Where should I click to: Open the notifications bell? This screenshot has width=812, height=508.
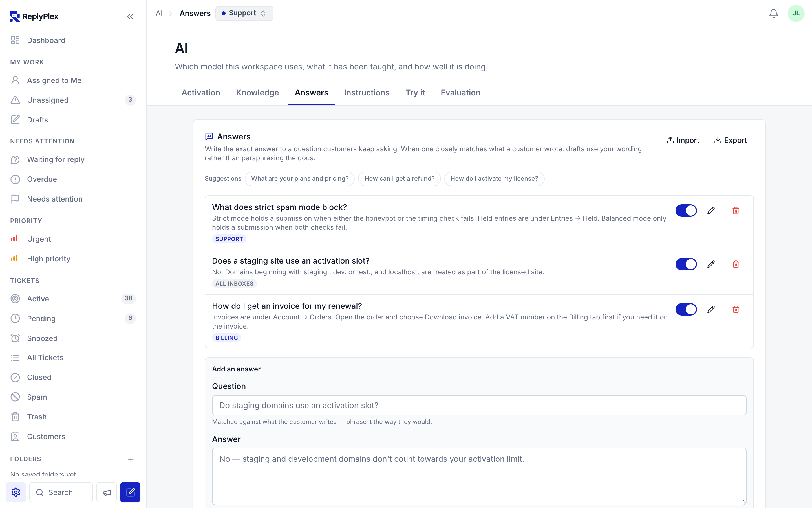click(x=773, y=14)
